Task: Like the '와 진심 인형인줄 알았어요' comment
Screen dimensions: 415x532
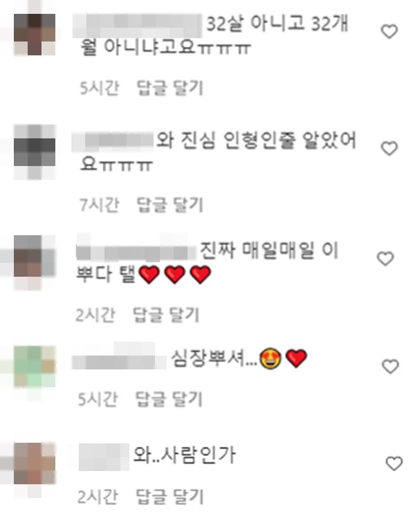Action: click(x=389, y=148)
